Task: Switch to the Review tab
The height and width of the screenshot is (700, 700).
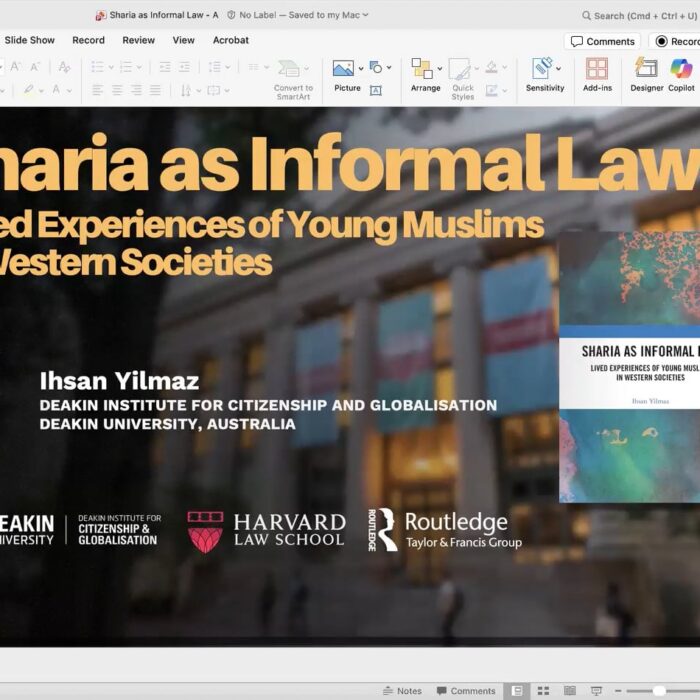Action: click(x=138, y=40)
